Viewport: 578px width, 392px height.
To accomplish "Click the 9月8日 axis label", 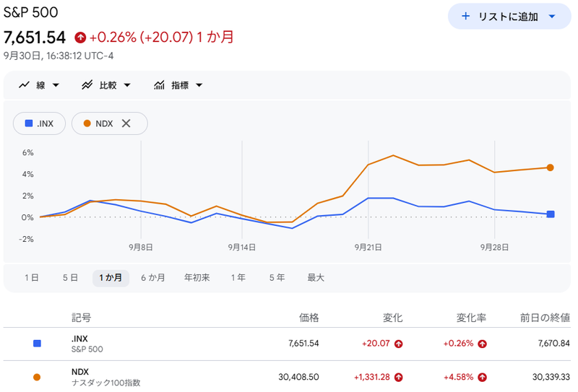I will click(141, 247).
